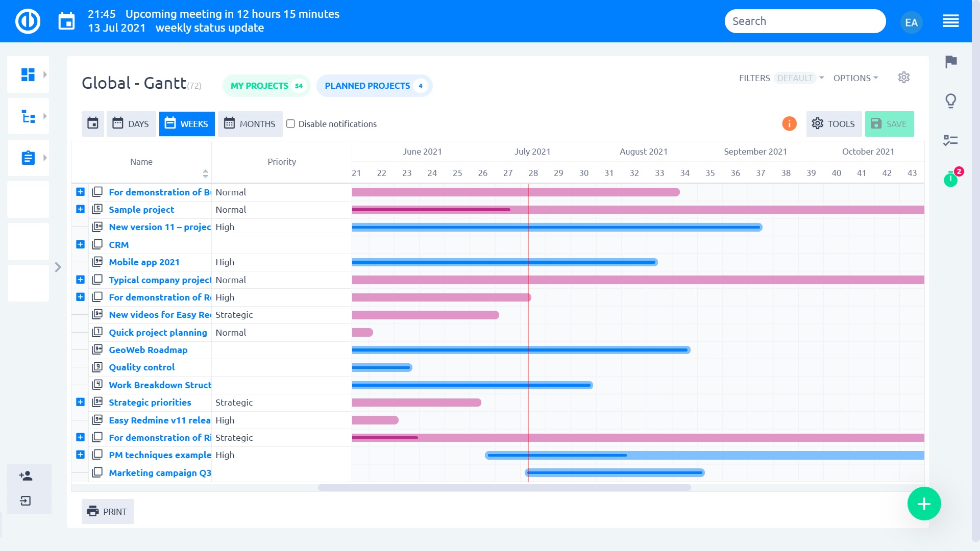
Task: Click the add user icon
Action: pyautogui.click(x=26, y=476)
